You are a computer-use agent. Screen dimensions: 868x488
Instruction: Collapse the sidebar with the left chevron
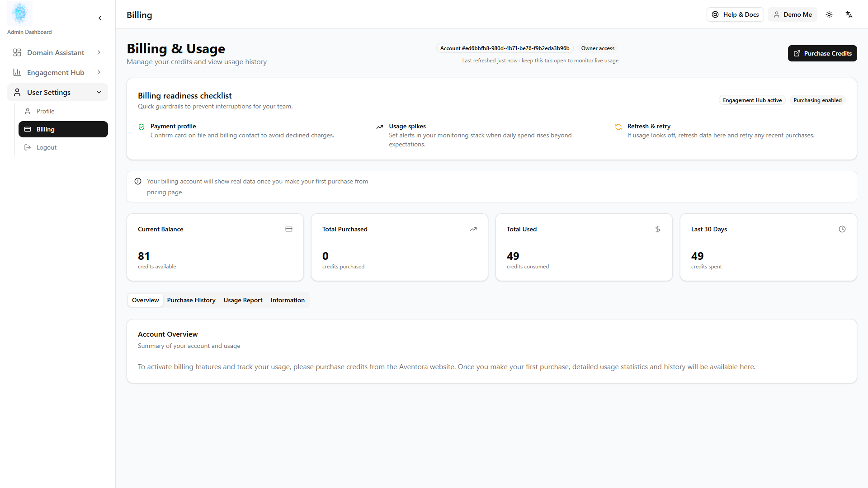(100, 18)
